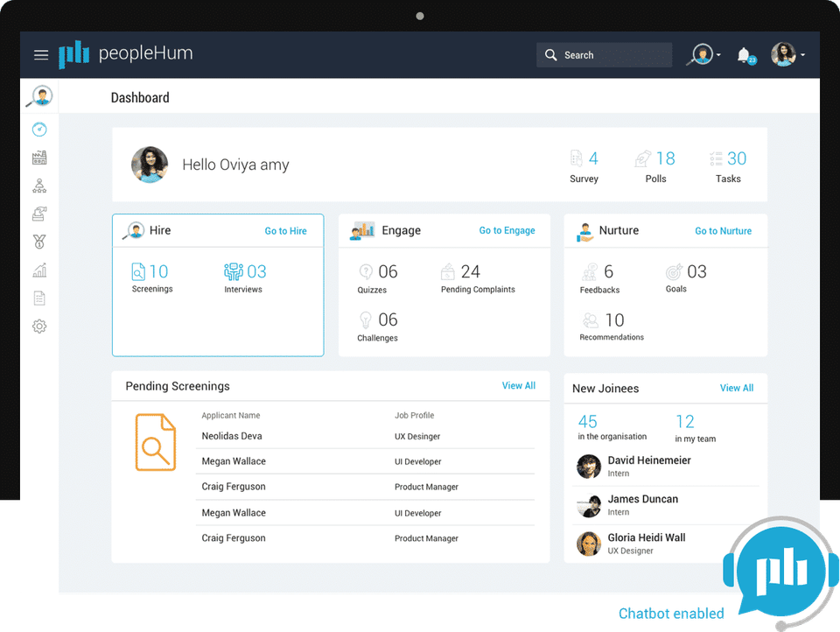This screenshot has width=840, height=632.
Task: Open the bar chart analytics sidebar icon
Action: click(39, 270)
